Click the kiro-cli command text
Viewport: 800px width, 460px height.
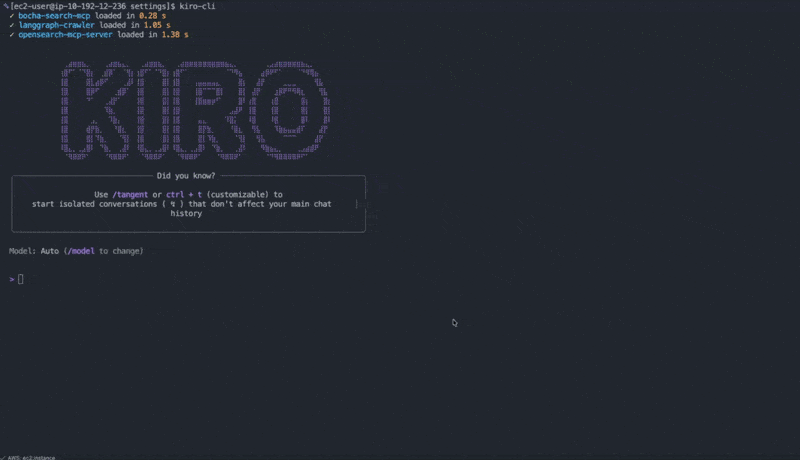pyautogui.click(x=196, y=6)
